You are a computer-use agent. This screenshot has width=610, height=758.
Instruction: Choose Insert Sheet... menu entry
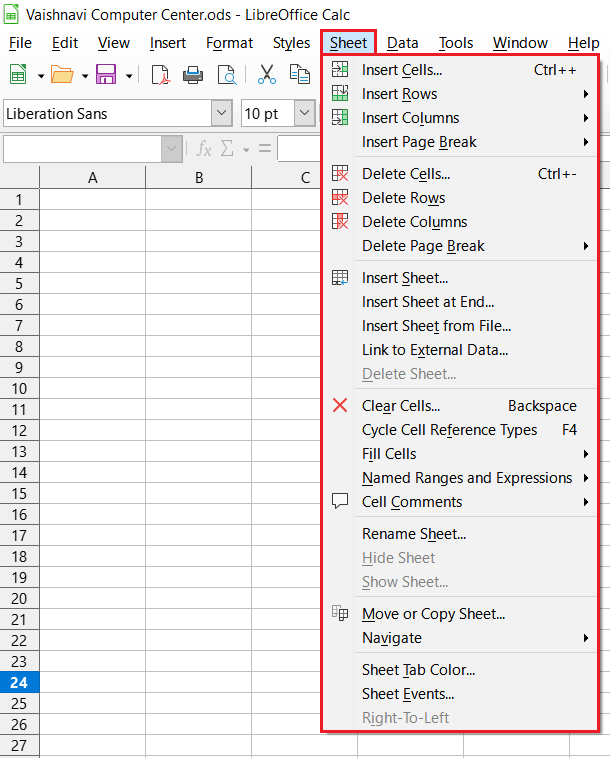(x=460, y=278)
